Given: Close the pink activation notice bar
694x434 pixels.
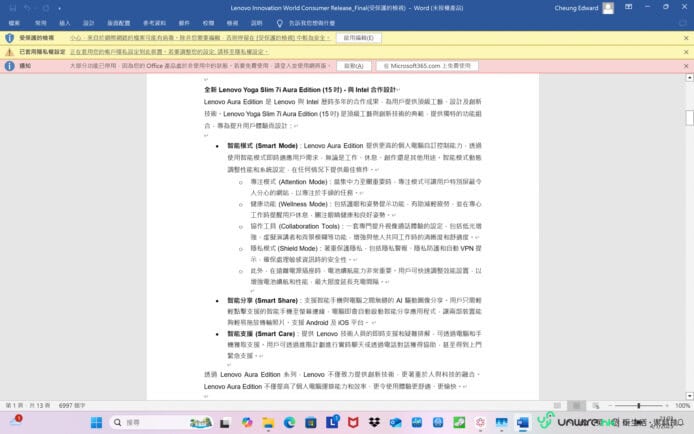Looking at the screenshot, I should [x=686, y=66].
